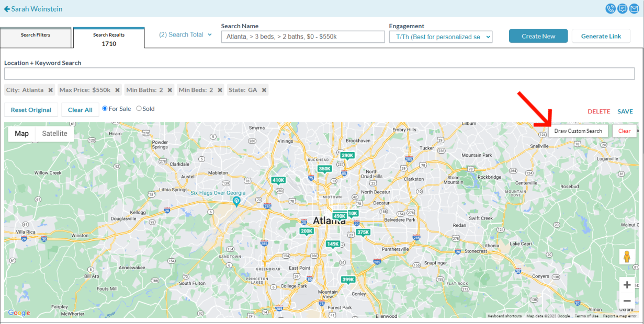Zoom out using the map minus icon
This screenshot has width=644, height=324.
click(x=627, y=300)
